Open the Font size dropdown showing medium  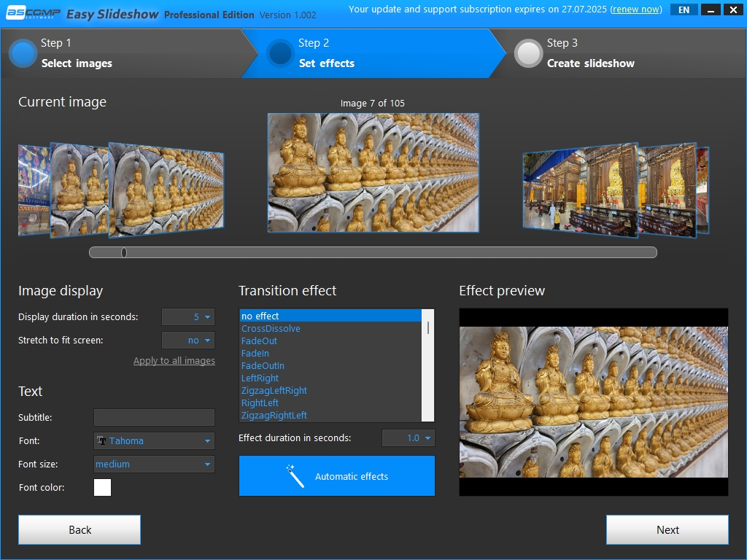click(x=155, y=464)
